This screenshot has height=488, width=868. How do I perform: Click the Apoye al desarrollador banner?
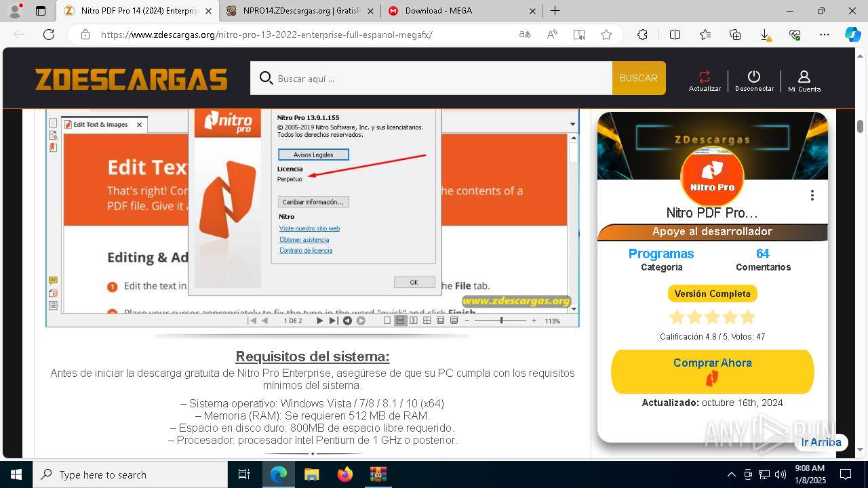(712, 232)
